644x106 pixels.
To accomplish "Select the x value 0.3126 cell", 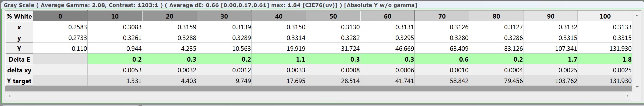I will pyautogui.click(x=442, y=27).
